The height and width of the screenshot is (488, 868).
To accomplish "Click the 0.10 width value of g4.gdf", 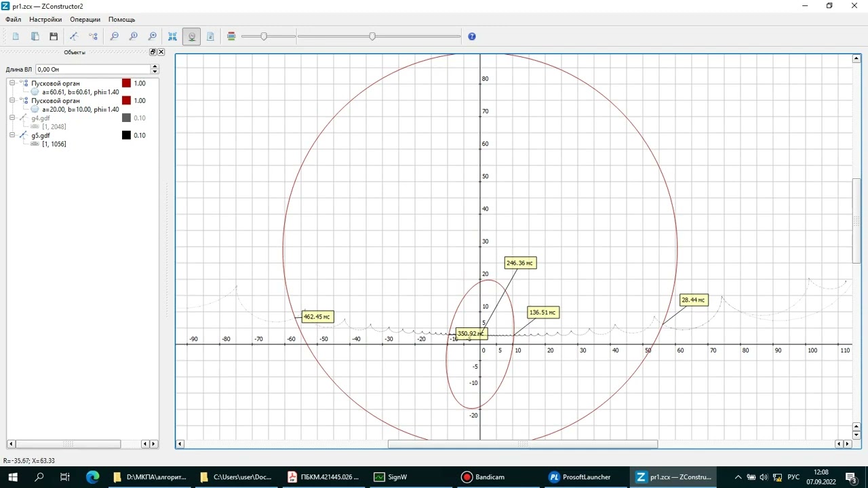I will point(140,118).
